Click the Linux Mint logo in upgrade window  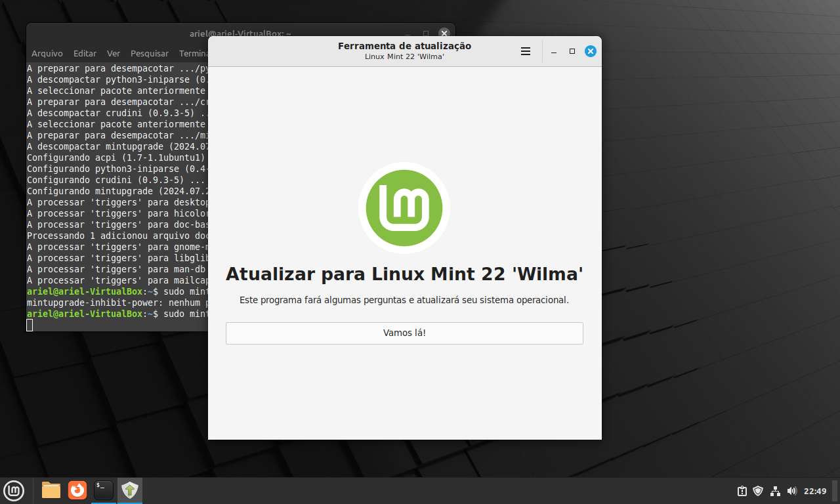tap(404, 208)
